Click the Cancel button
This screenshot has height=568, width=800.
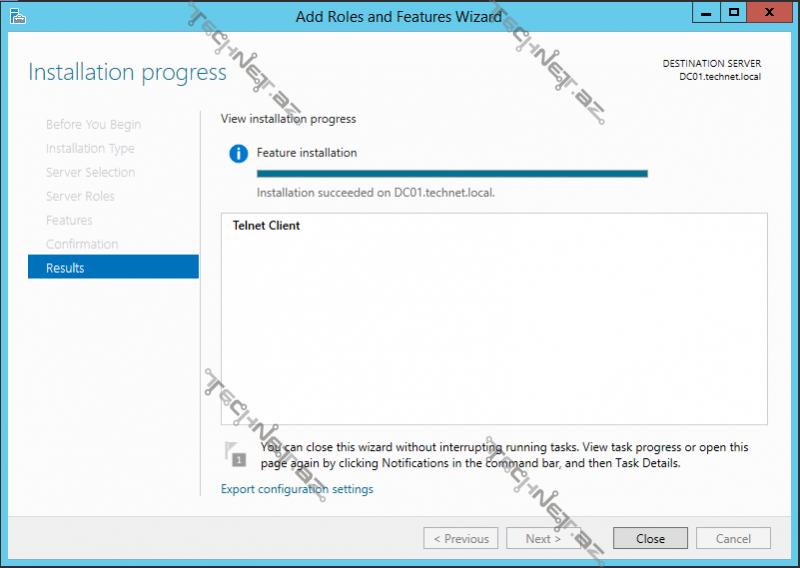(733, 538)
